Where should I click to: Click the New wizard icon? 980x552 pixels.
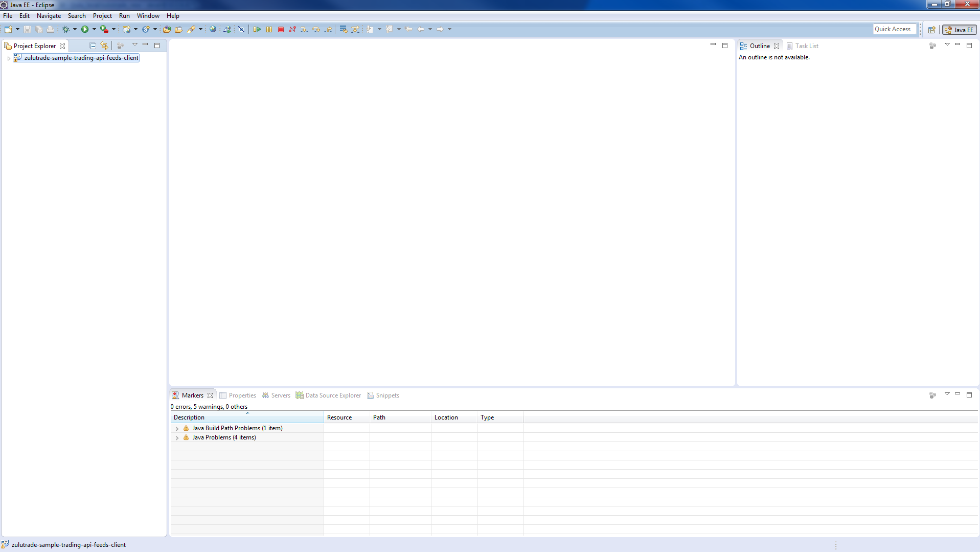tap(8, 30)
